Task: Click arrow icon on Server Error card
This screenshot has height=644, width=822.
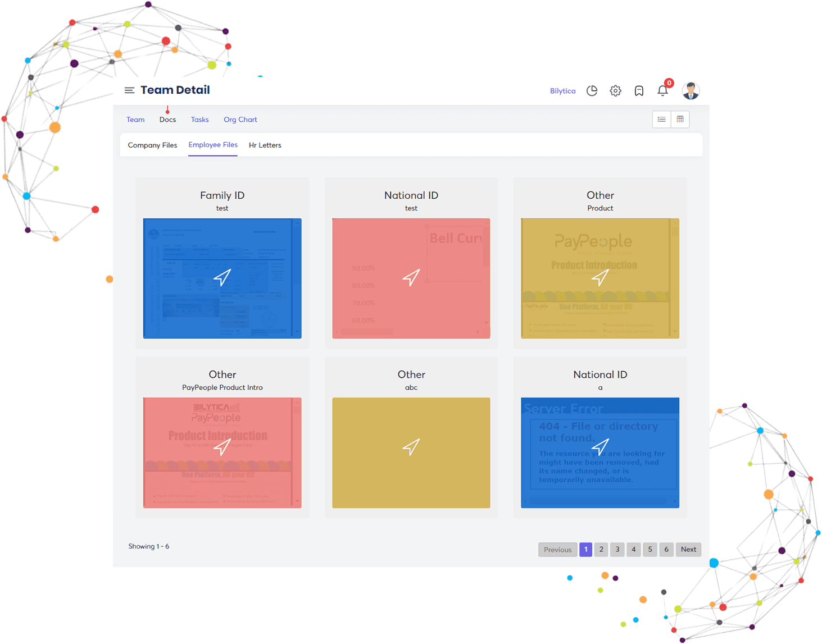Action: (x=600, y=447)
